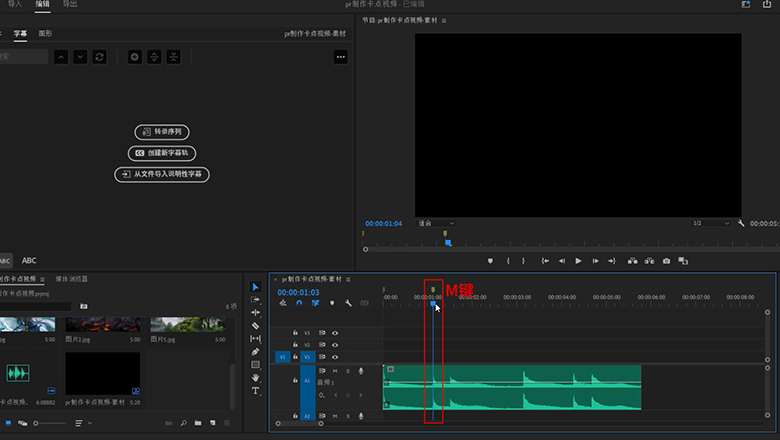The image size is (780, 440).
Task: Select the Razor tool
Action: tap(255, 326)
